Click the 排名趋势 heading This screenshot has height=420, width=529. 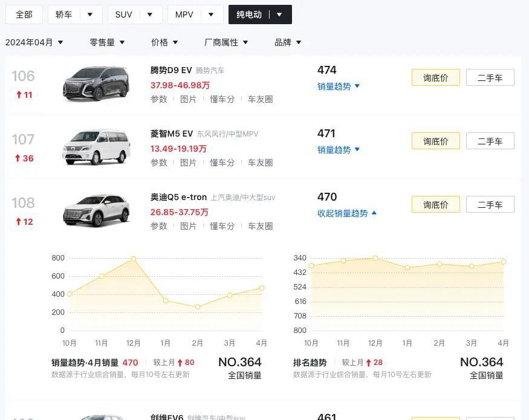(310, 363)
